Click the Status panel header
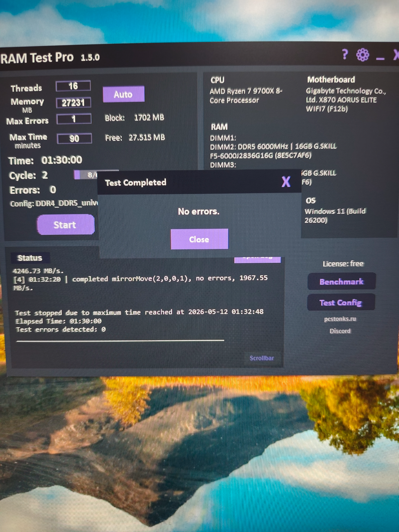 30,258
